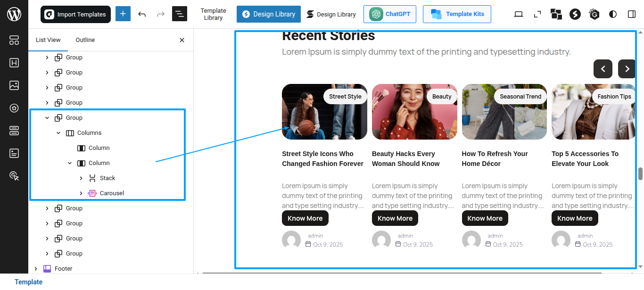Select the List View tab

48,40
